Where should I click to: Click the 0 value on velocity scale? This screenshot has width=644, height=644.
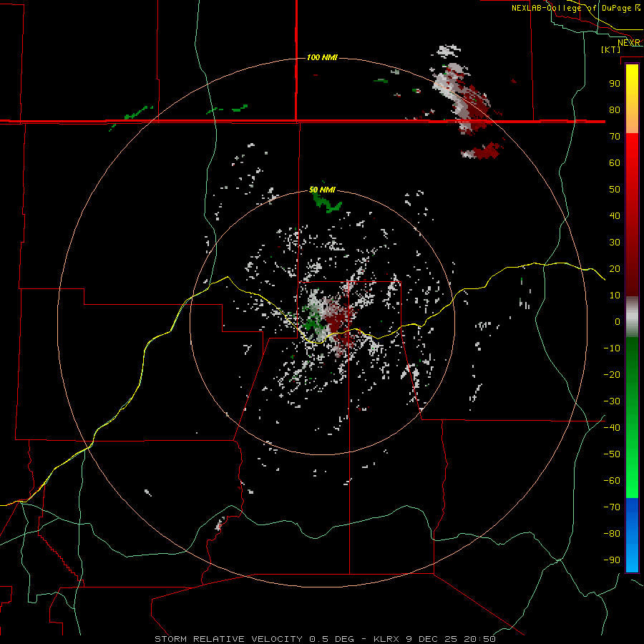(618, 322)
